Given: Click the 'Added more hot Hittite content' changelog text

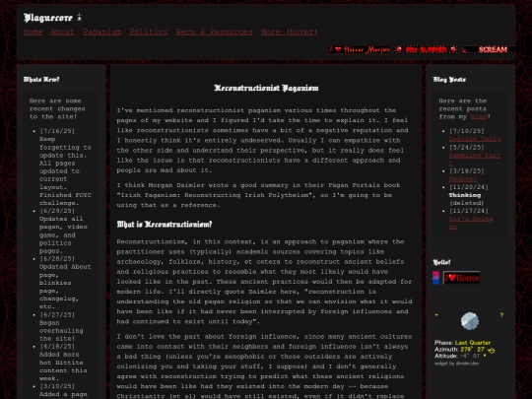Looking at the screenshot, I should [x=63, y=366].
